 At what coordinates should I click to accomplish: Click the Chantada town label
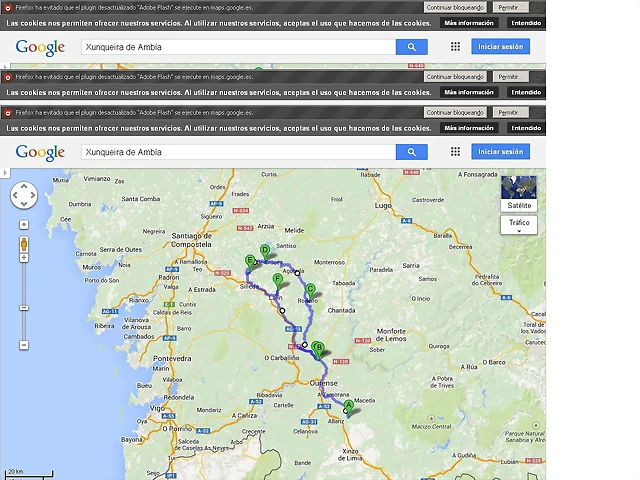click(341, 310)
